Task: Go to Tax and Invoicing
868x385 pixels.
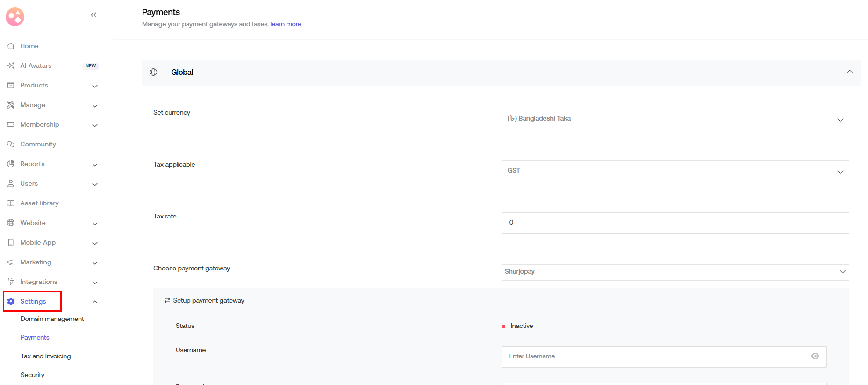Action: click(x=46, y=356)
